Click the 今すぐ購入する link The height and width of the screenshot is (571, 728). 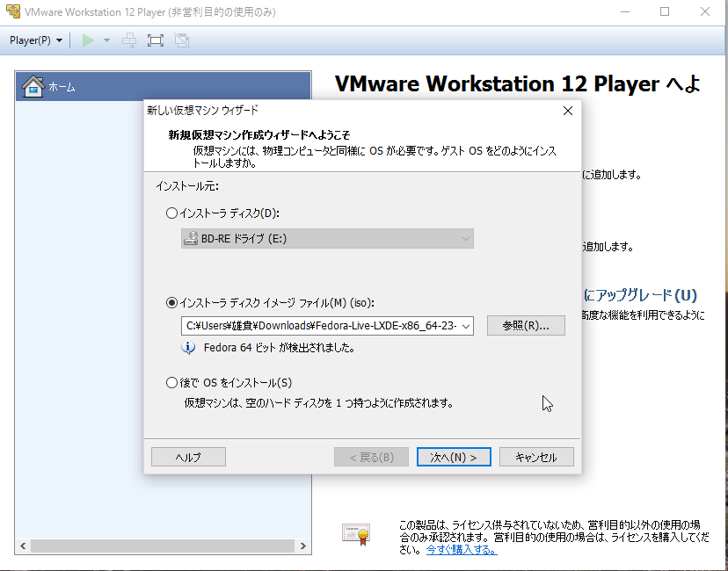pos(462,550)
